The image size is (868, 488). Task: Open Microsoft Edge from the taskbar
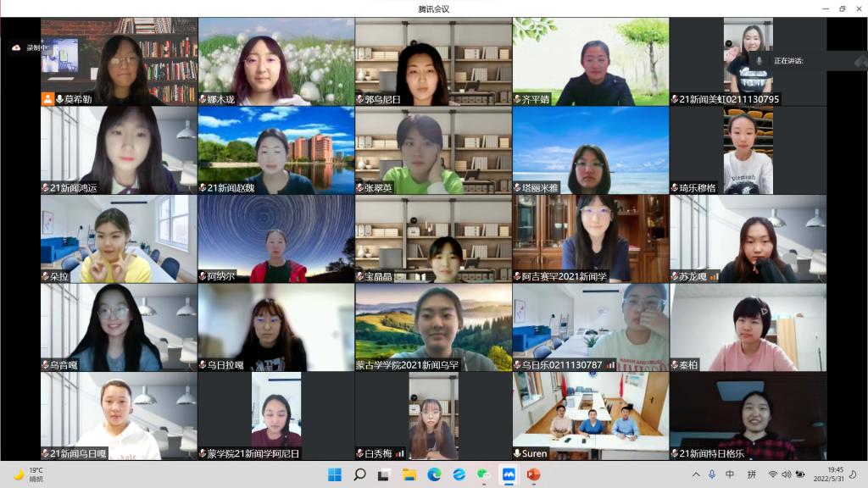tap(434, 474)
